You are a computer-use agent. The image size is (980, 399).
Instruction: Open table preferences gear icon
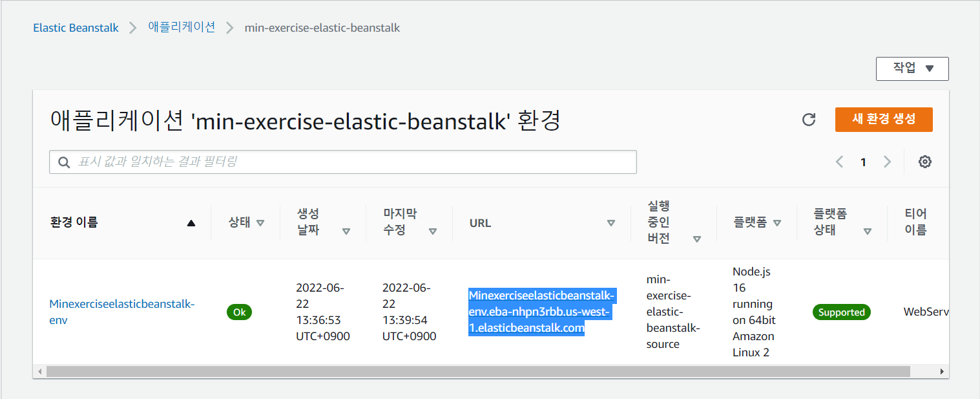[925, 162]
